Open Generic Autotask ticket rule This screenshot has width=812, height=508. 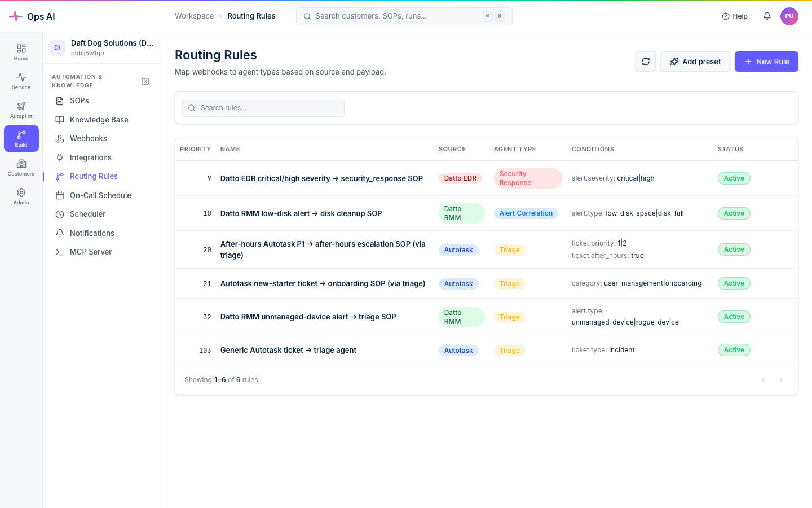288,350
